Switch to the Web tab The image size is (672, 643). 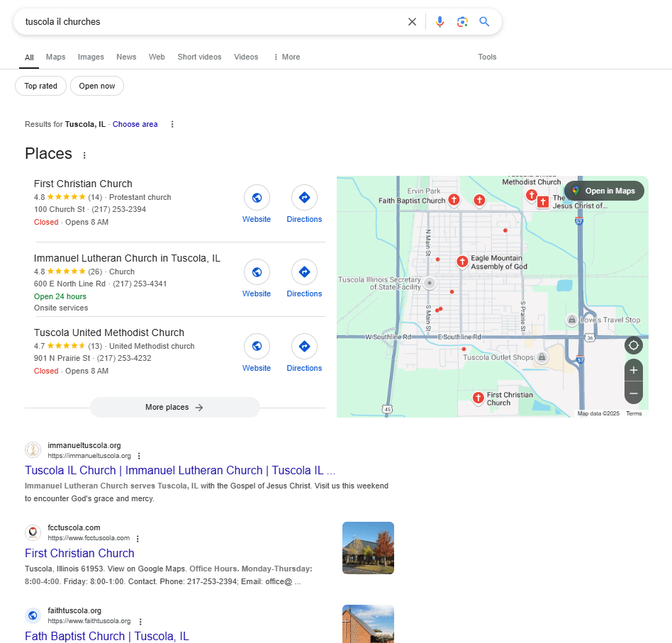tap(157, 57)
